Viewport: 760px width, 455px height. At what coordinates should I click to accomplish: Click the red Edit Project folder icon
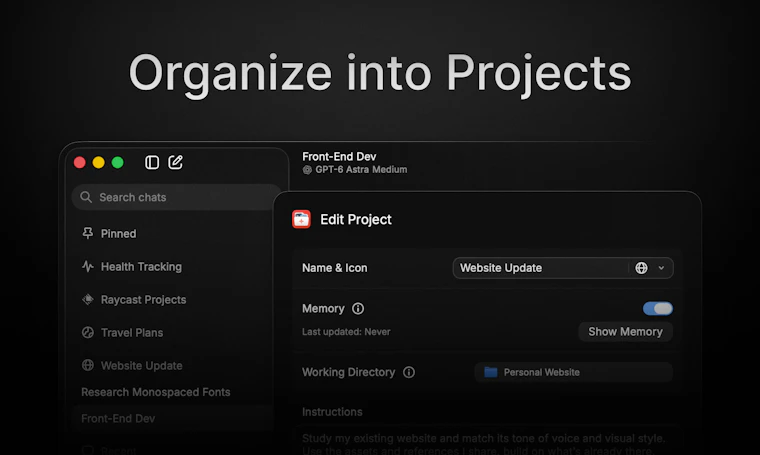301,219
